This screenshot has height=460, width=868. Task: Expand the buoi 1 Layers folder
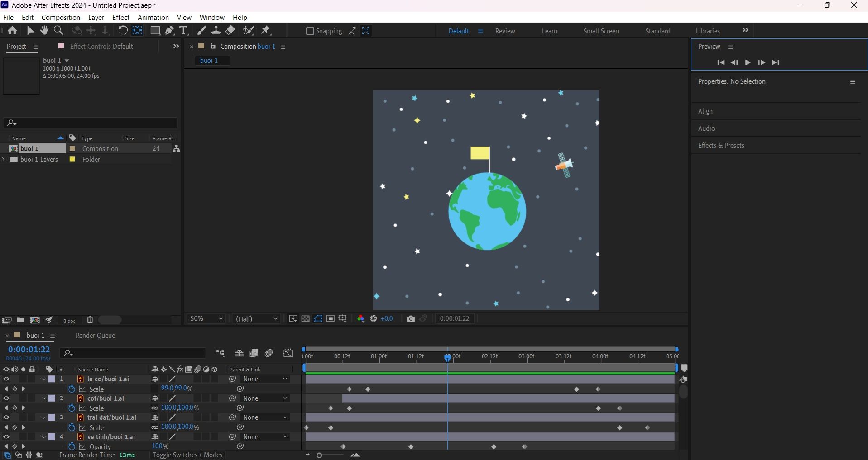pyautogui.click(x=4, y=159)
